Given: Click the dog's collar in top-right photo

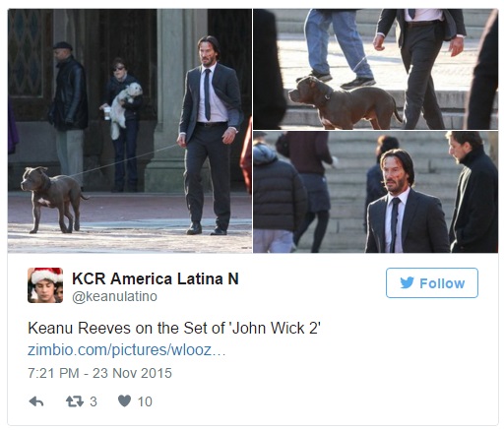Looking at the screenshot, I should click(x=327, y=98).
